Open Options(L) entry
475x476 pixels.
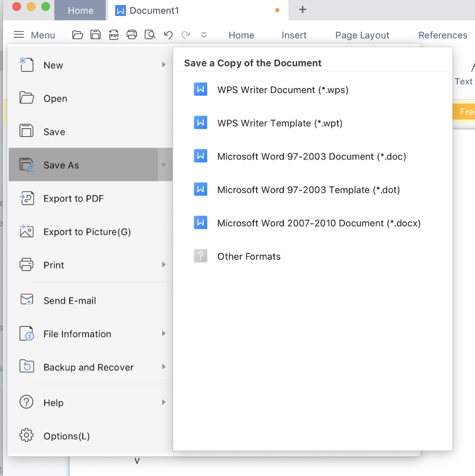[91, 436]
